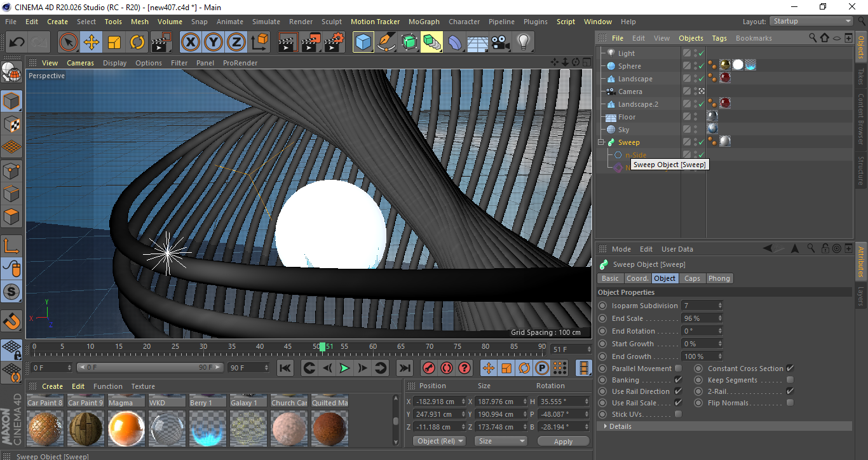Open the Size mode dropdown
This screenshot has height=460, width=868.
click(x=501, y=441)
